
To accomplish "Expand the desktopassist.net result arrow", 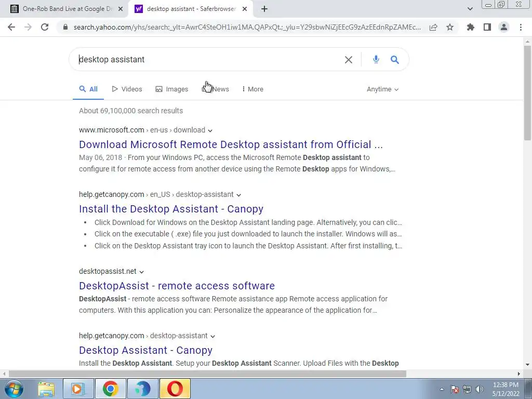I will tap(141, 272).
